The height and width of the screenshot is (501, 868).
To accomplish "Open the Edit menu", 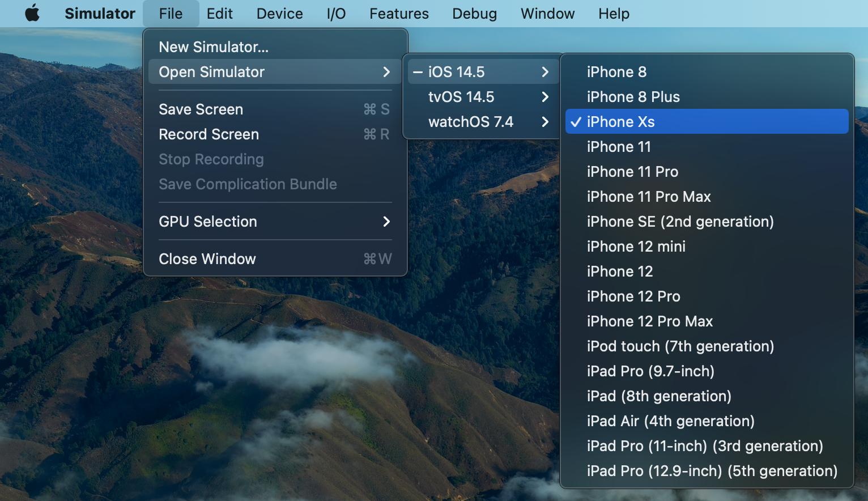I will pyautogui.click(x=219, y=13).
